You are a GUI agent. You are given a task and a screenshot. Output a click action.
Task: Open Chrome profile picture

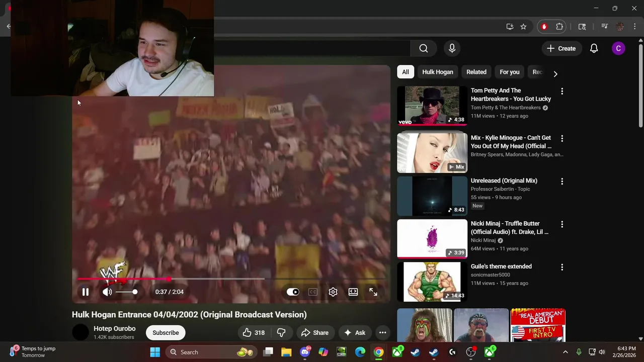pos(620,27)
